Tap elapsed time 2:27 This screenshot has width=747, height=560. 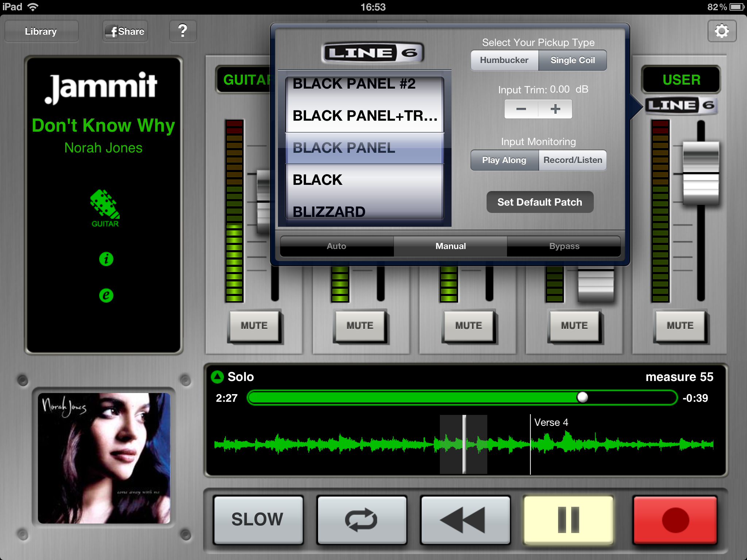(227, 398)
